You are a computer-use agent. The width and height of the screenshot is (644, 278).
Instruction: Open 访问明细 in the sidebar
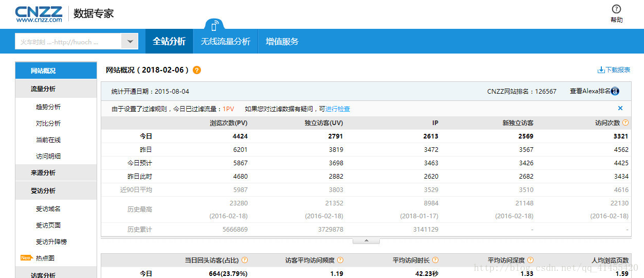48,157
